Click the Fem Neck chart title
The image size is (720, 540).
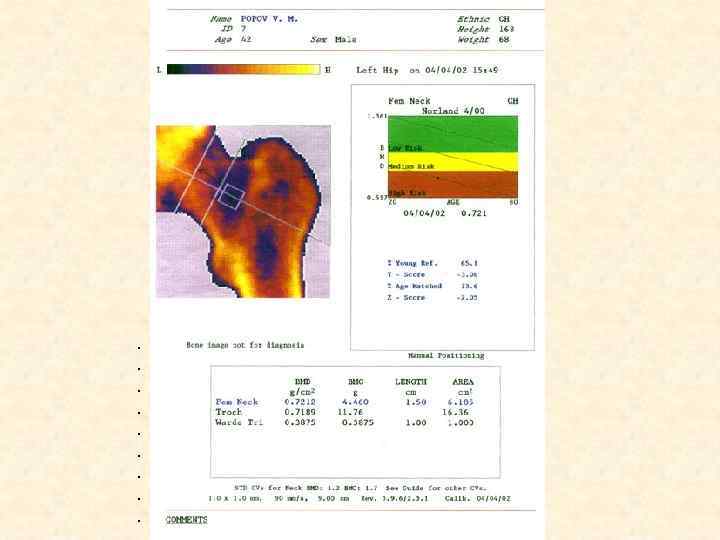(409, 101)
